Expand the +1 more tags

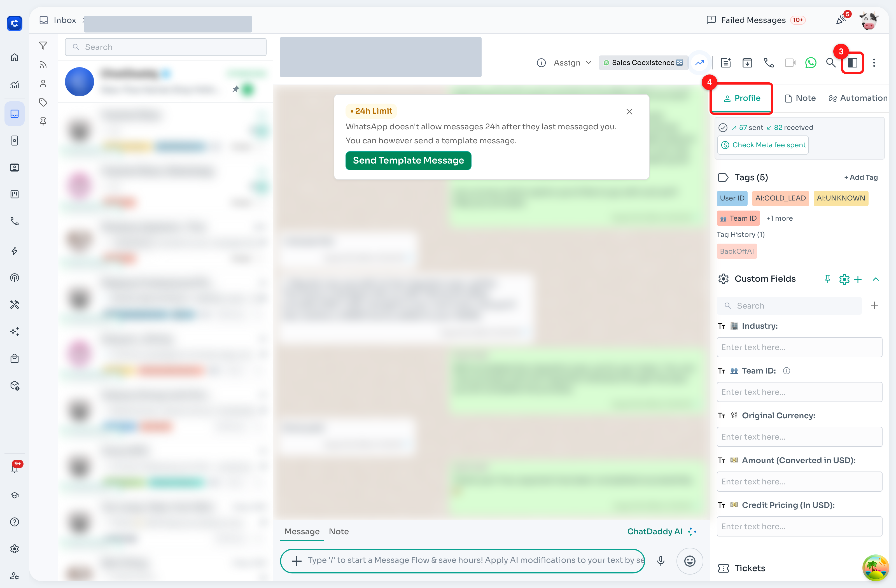779,218
